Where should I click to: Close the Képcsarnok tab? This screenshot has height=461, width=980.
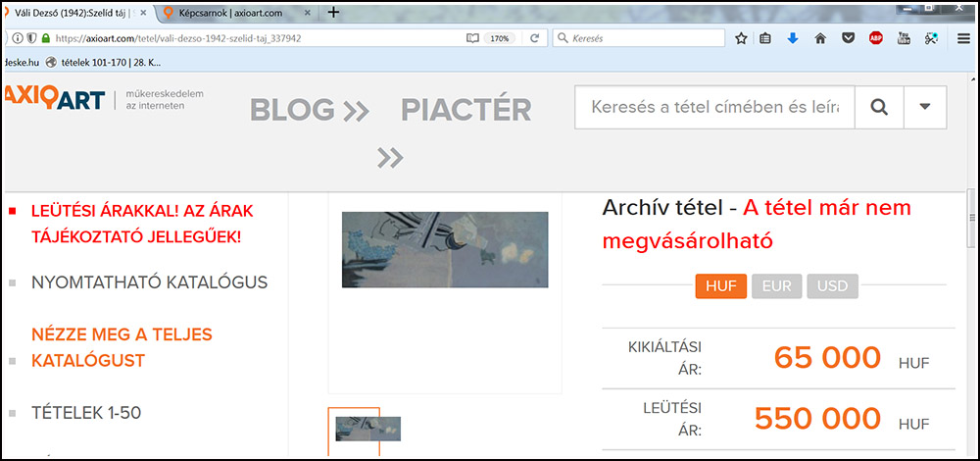pos(308,13)
